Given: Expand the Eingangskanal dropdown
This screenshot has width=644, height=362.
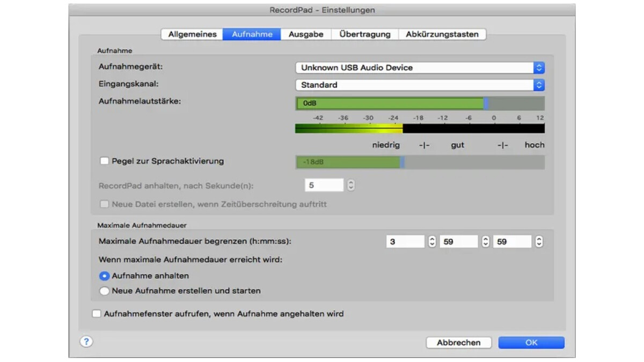Looking at the screenshot, I should 420,85.
